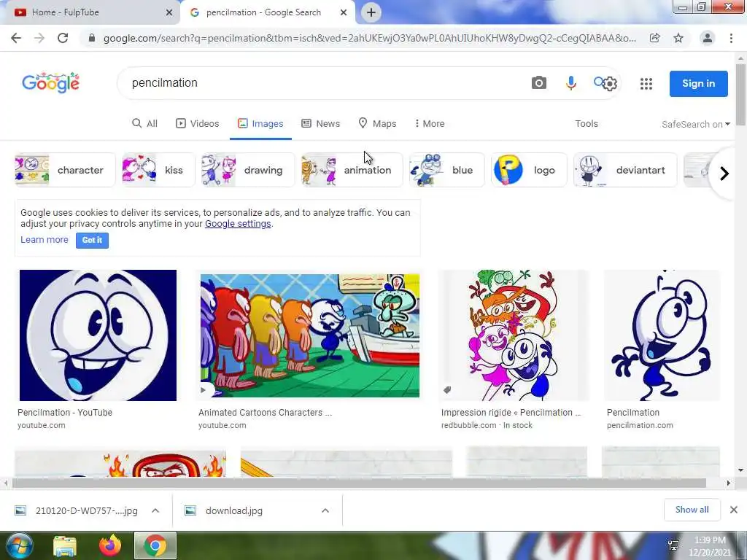Click Chrome icon in the taskbar
The width and height of the screenshot is (747, 560).
pos(155,545)
